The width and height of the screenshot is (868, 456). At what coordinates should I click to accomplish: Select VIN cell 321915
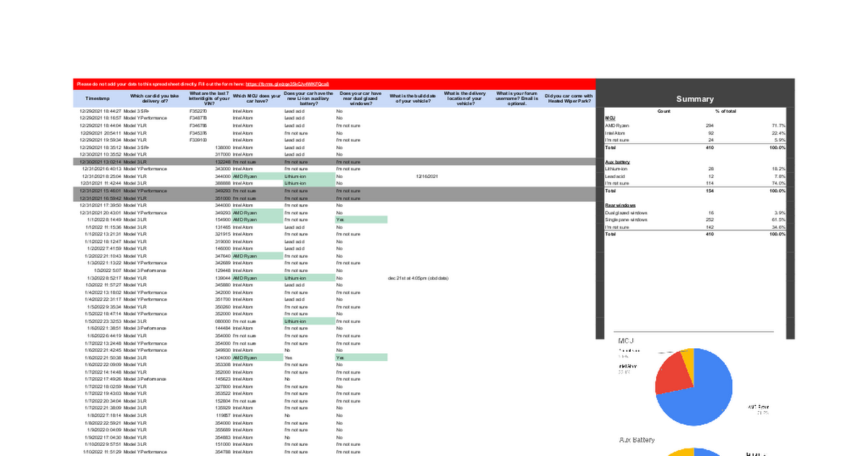[222, 235]
